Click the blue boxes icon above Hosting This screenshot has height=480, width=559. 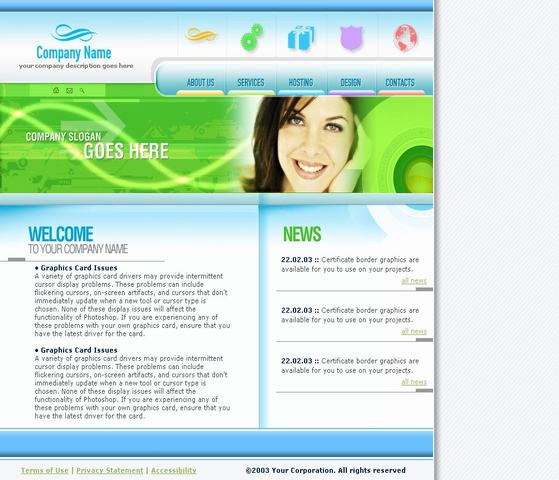301,37
